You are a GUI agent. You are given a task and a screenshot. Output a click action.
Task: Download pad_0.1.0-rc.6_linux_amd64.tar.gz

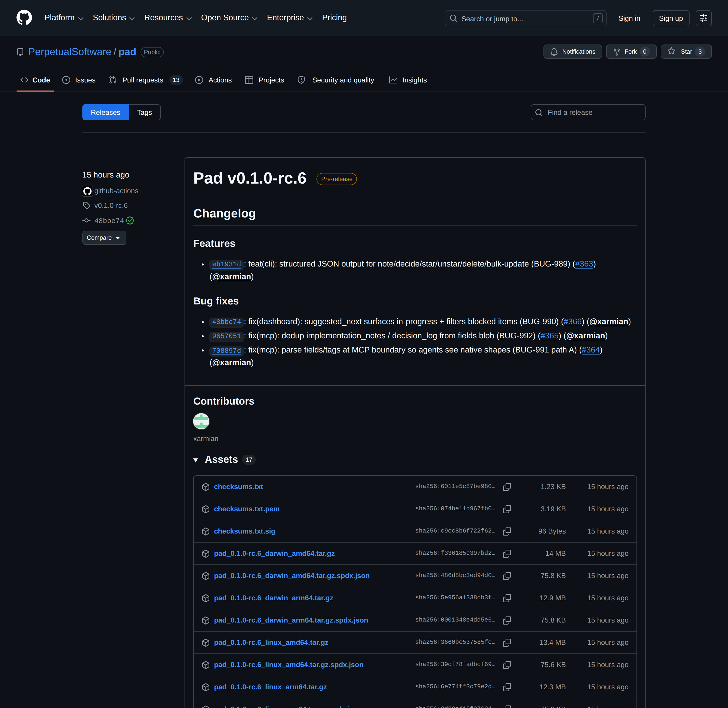(271, 643)
